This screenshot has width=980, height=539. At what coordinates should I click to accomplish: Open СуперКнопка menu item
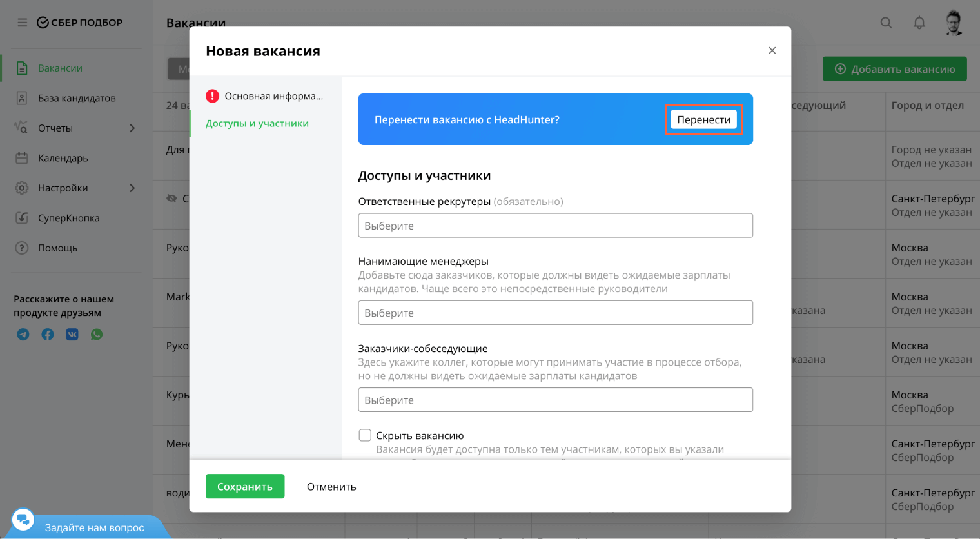69,218
